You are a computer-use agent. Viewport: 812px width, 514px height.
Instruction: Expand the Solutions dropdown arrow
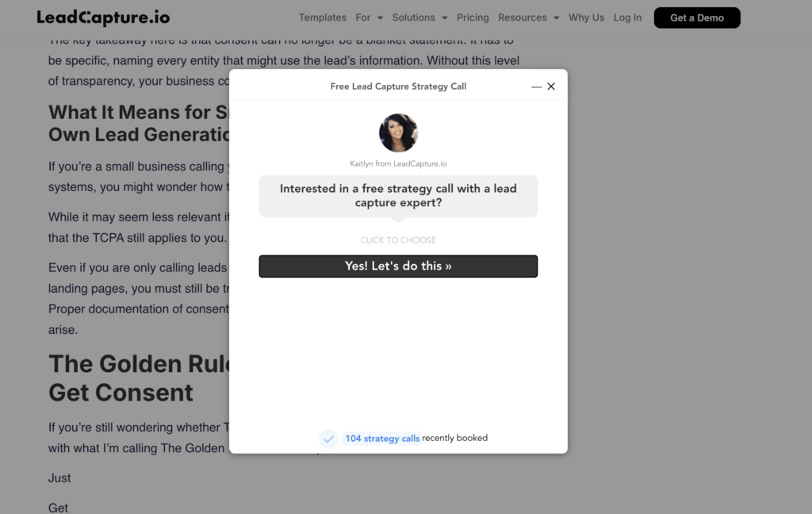pyautogui.click(x=444, y=17)
